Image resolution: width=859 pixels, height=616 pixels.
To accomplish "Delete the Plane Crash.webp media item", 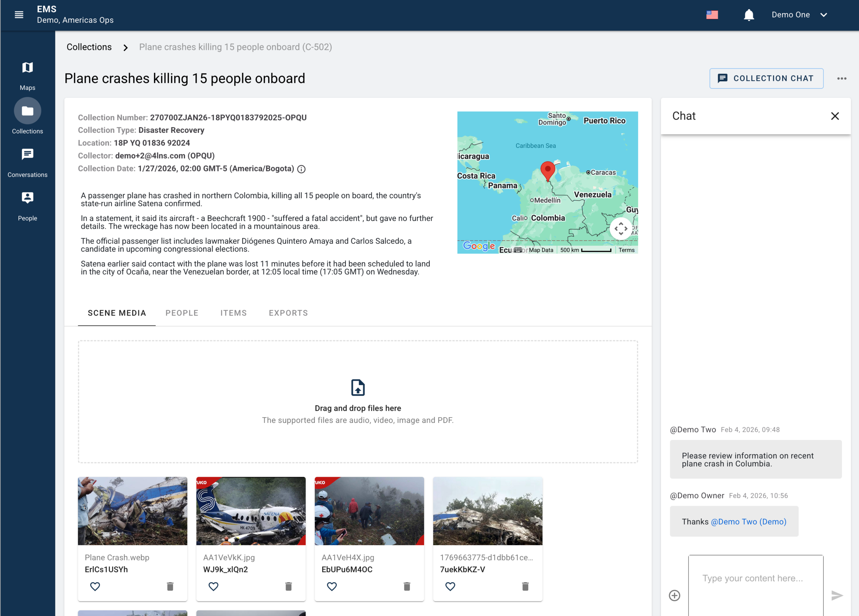I will tap(170, 586).
